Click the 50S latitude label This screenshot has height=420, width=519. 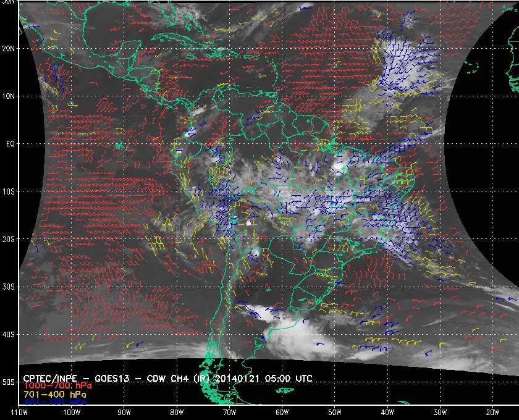click(8, 382)
